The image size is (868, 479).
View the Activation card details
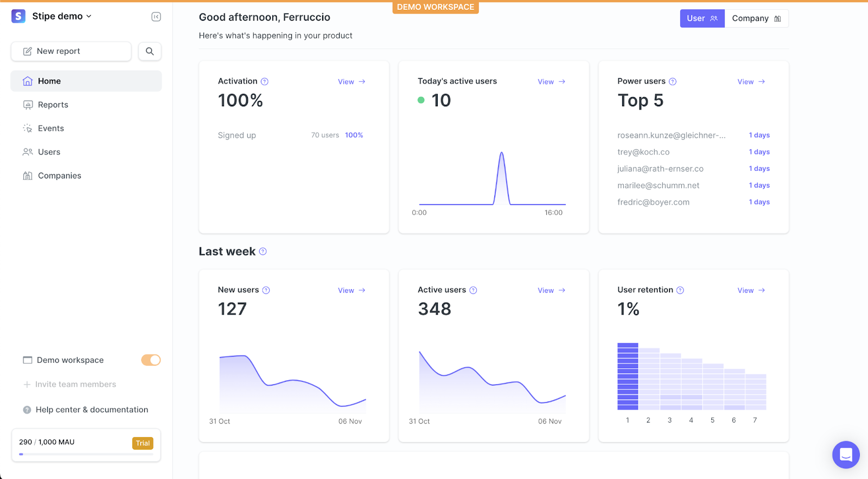coord(352,82)
